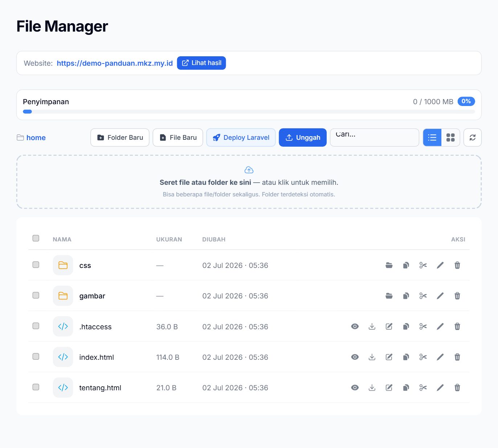The width and height of the screenshot is (498, 448).
Task: Copy tentang.html
Action: click(406, 387)
